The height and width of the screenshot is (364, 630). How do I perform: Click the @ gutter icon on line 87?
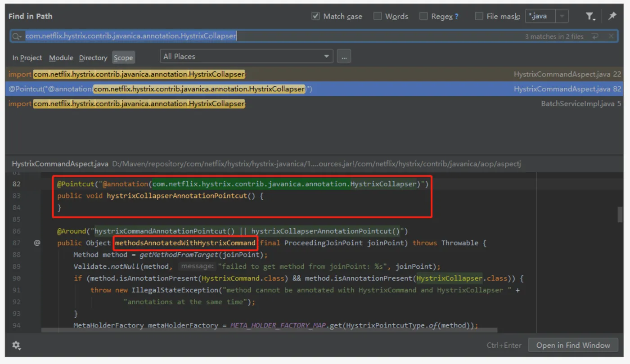tap(37, 243)
